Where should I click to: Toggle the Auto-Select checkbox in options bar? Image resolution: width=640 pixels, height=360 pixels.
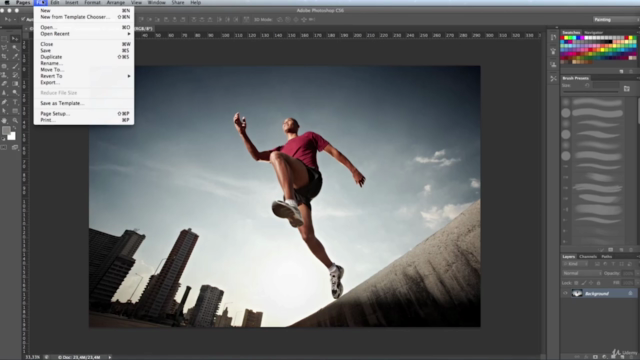(x=22, y=19)
